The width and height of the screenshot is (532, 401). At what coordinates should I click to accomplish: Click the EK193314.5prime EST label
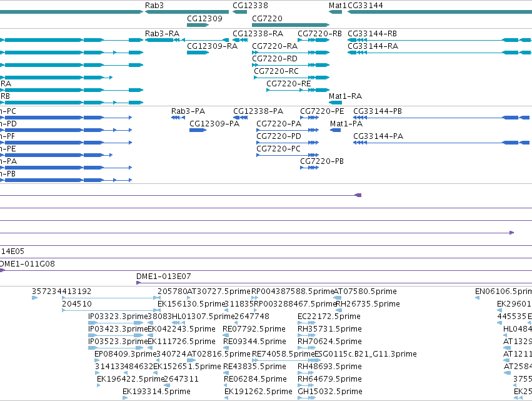pyautogui.click(x=156, y=392)
